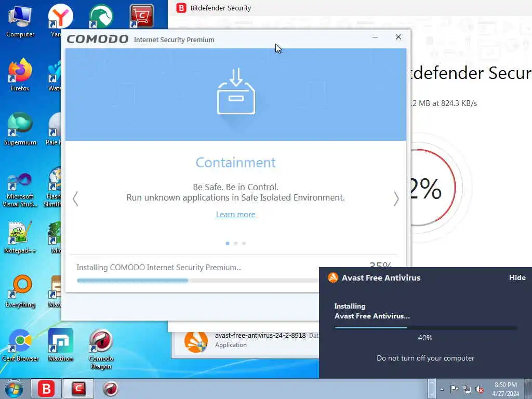Select the second slide indicator dot
Image resolution: width=532 pixels, height=399 pixels.
click(x=236, y=243)
